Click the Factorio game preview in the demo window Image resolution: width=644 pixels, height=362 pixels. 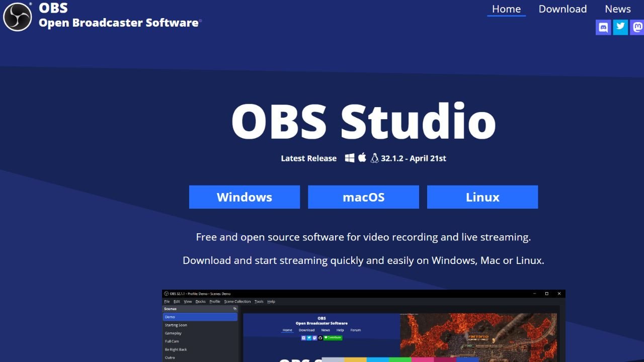coord(478,338)
